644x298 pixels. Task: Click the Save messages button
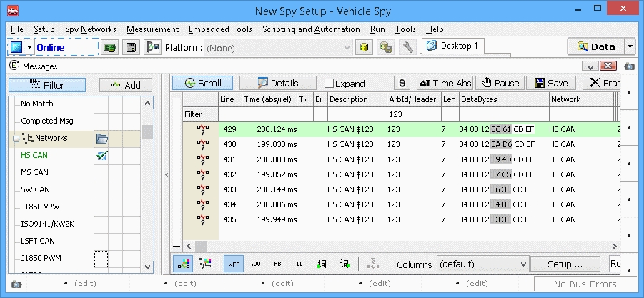pyautogui.click(x=551, y=83)
